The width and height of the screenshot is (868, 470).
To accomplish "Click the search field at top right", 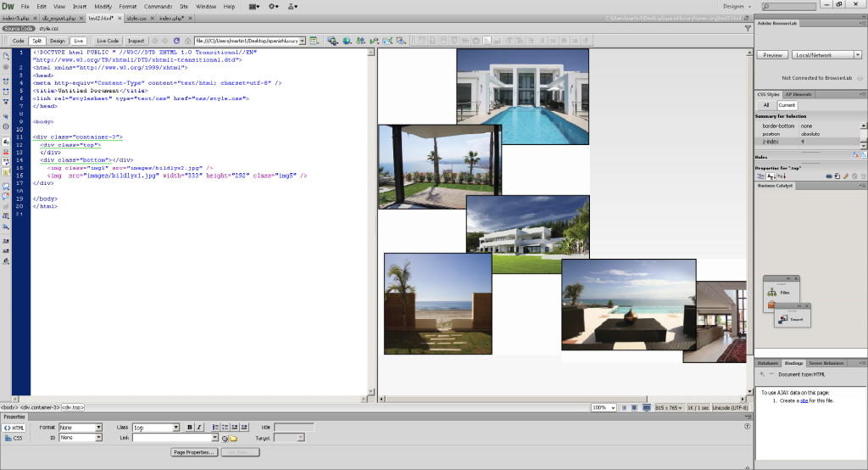I will pyautogui.click(x=788, y=7).
